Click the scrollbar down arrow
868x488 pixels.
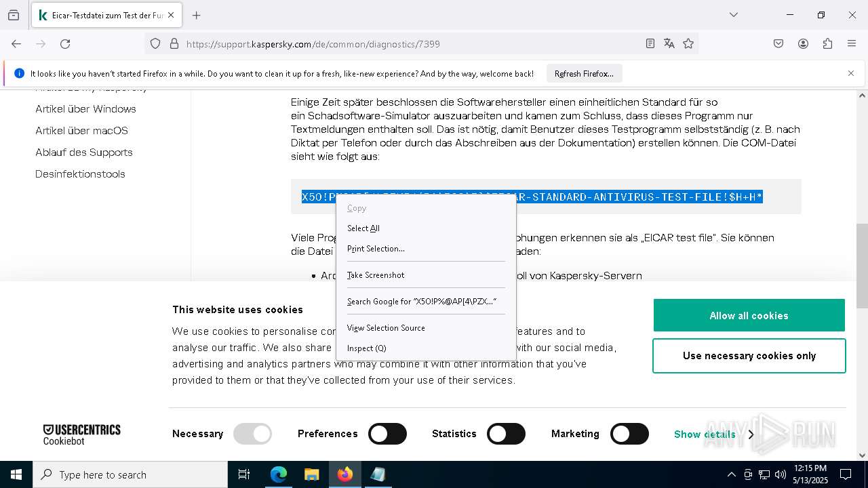(862, 455)
